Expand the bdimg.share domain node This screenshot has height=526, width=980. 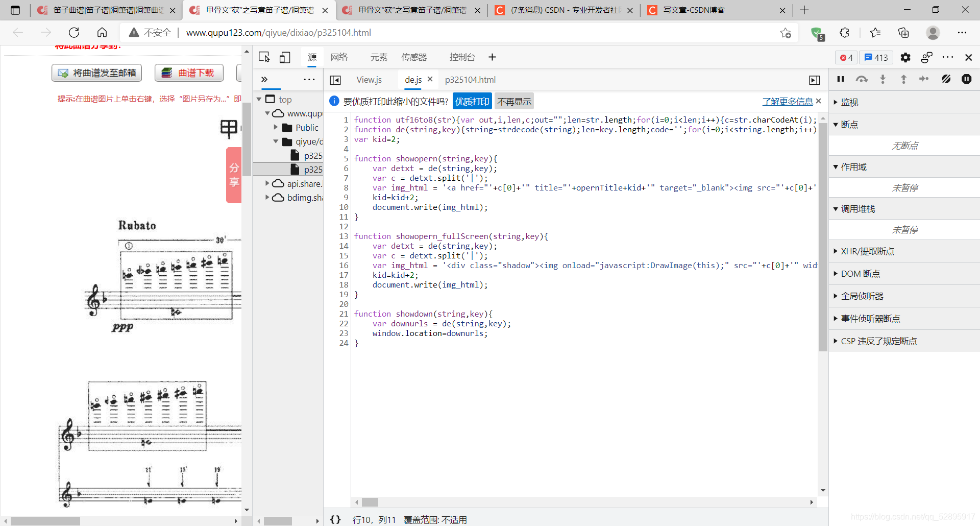tap(267, 197)
